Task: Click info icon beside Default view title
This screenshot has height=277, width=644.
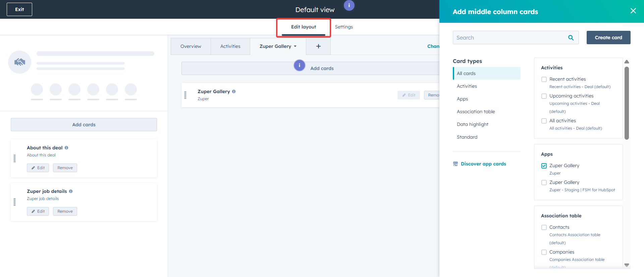Action: [x=349, y=5]
